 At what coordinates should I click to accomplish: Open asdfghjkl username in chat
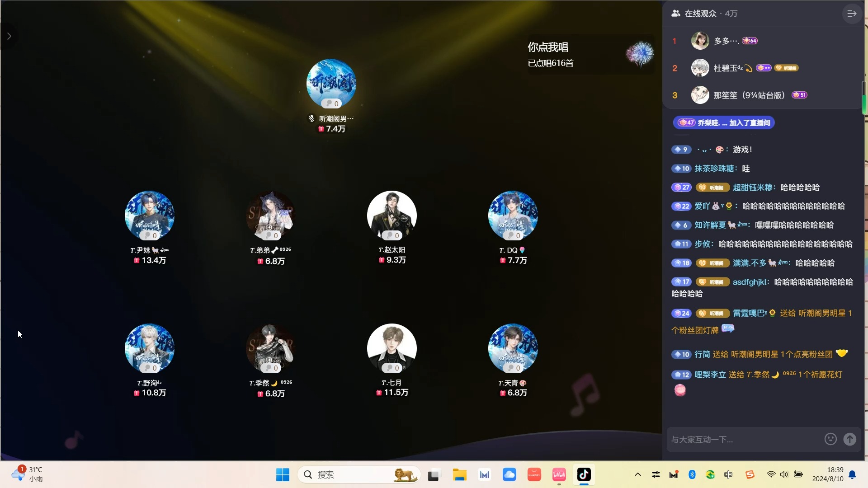pos(750,282)
